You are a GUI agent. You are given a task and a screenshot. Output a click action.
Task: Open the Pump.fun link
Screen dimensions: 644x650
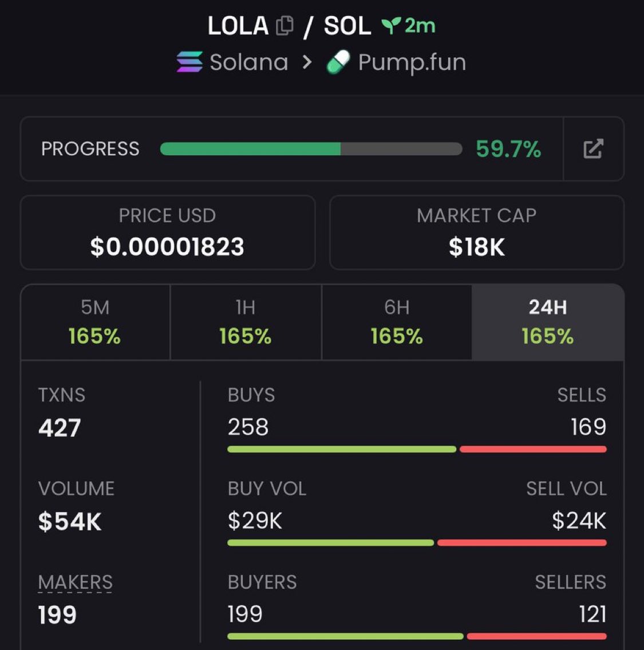pyautogui.click(x=412, y=62)
